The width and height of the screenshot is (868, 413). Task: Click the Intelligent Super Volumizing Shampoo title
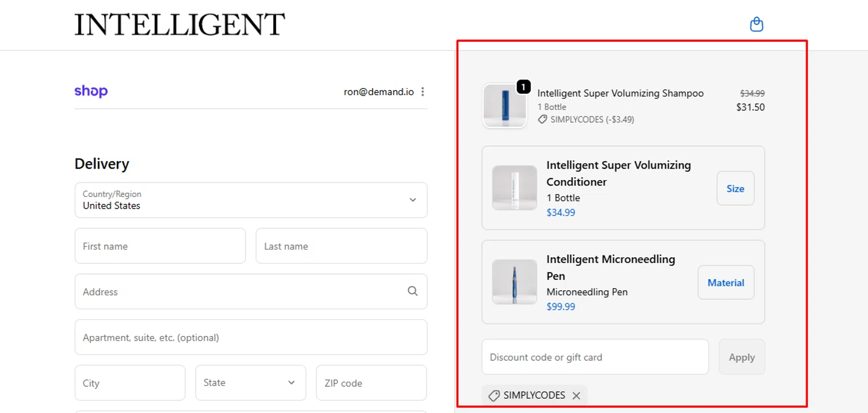point(620,93)
